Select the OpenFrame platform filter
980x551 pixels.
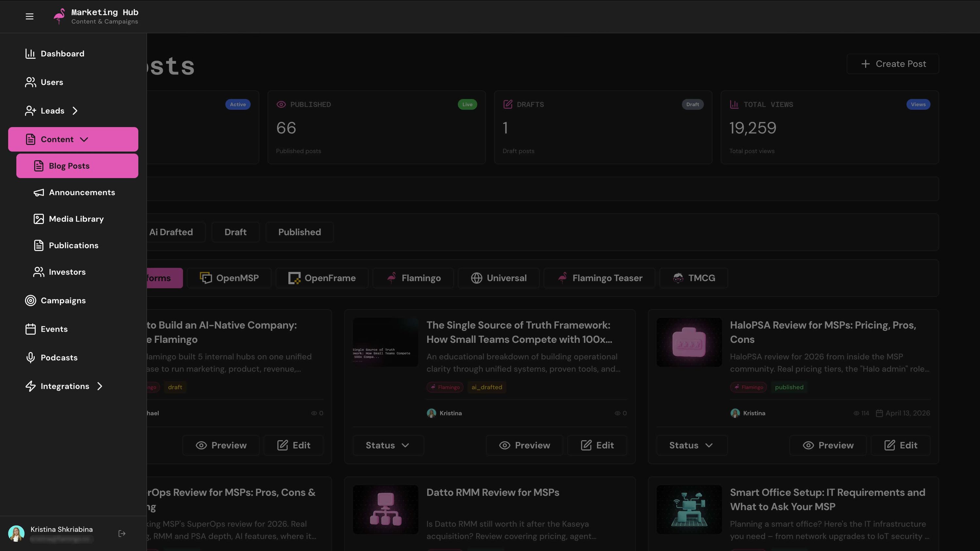(322, 278)
